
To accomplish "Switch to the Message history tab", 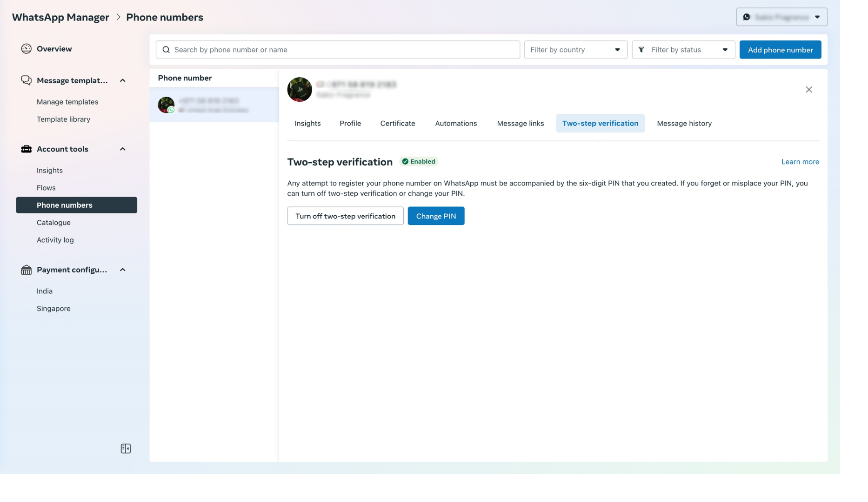I will [x=684, y=123].
